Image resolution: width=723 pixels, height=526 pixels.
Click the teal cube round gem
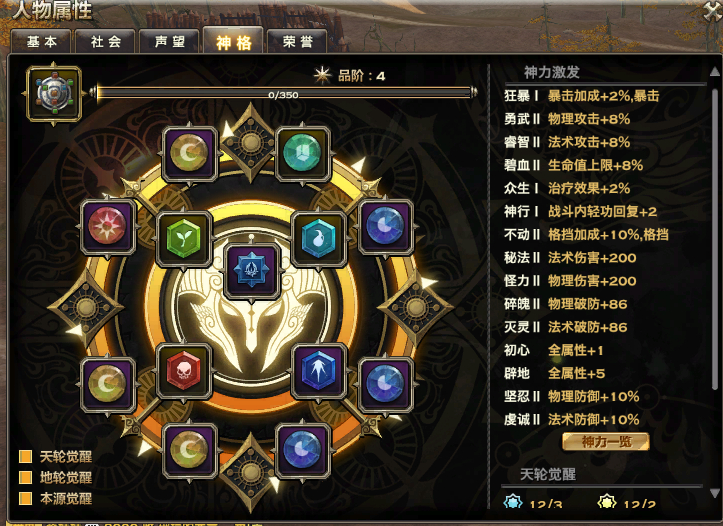[302, 153]
